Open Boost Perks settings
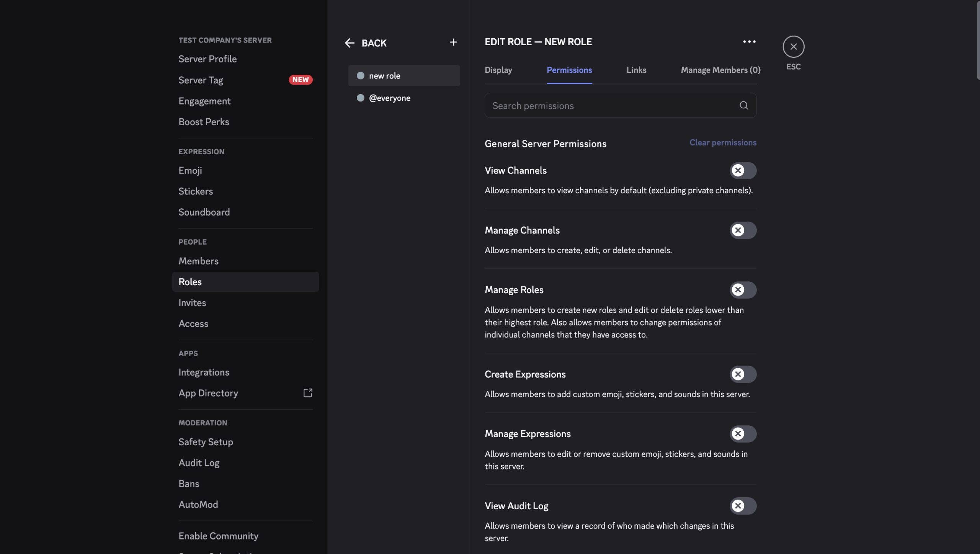 (x=245, y=121)
